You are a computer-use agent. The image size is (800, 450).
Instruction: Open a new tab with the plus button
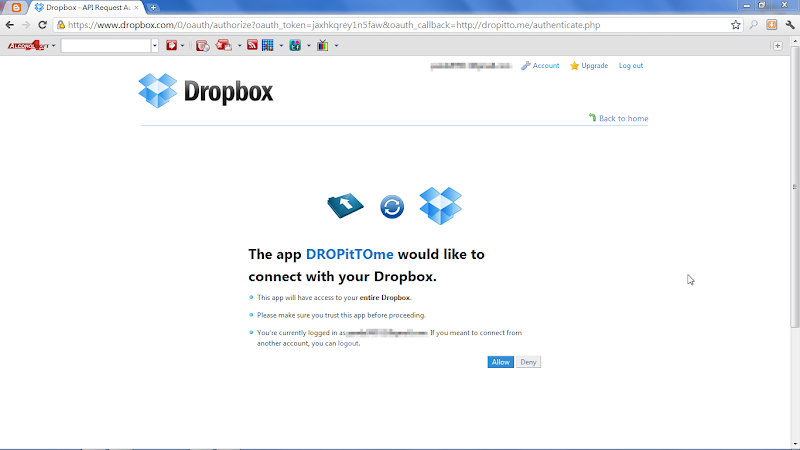coord(153,8)
